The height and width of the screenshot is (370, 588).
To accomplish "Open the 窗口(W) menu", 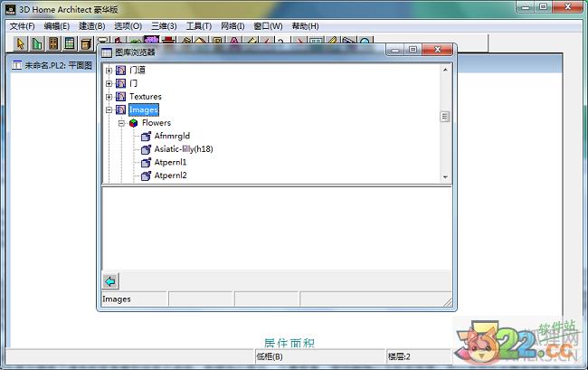I will tap(268, 26).
